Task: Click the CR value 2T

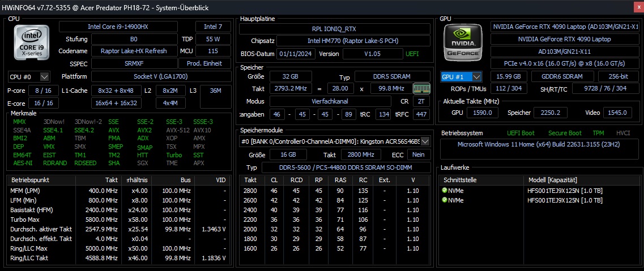Action: [421, 101]
